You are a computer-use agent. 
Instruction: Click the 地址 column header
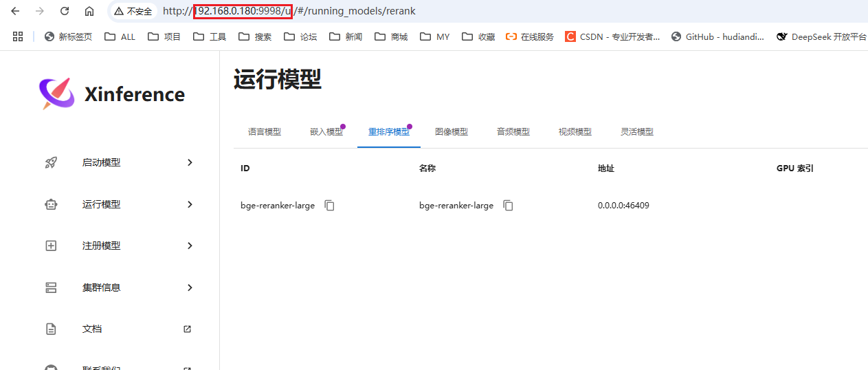coord(606,168)
